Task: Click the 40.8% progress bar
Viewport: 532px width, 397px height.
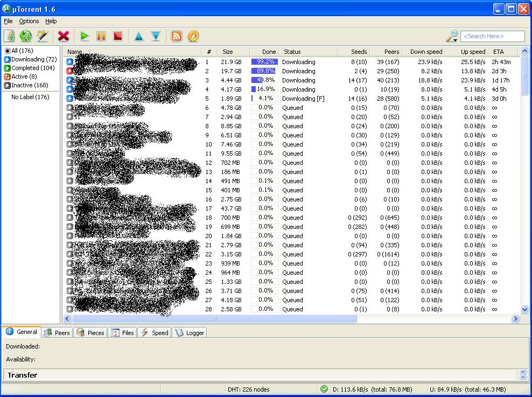Action: (x=264, y=80)
